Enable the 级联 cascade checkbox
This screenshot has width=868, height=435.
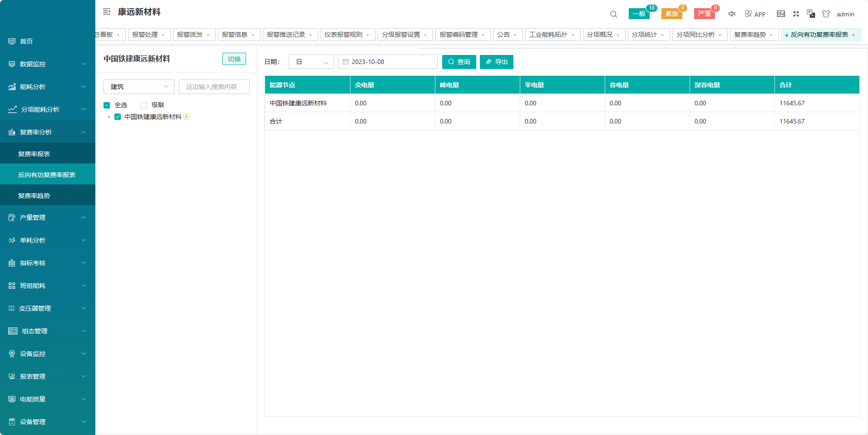tap(144, 105)
